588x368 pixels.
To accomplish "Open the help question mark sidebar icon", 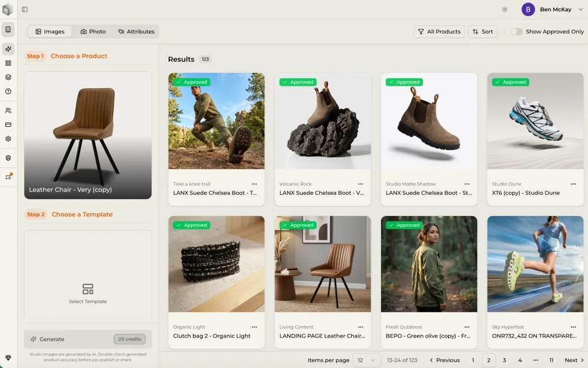I will (8, 91).
